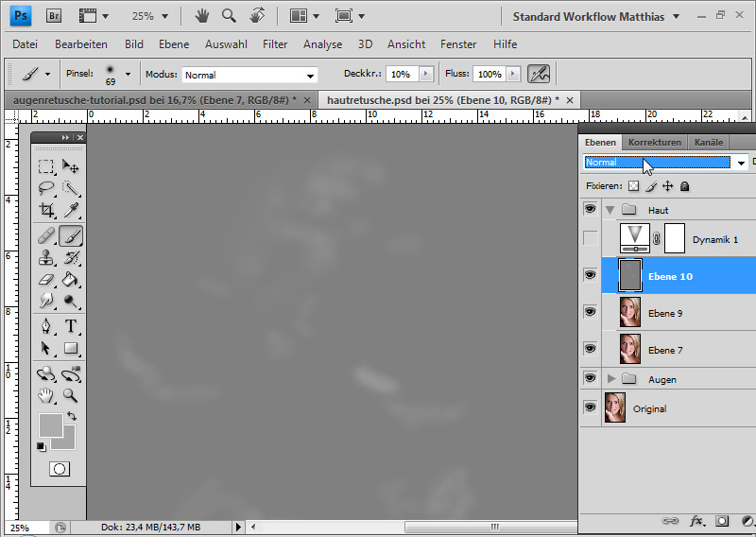Select the Clone Stamp tool

click(x=45, y=258)
